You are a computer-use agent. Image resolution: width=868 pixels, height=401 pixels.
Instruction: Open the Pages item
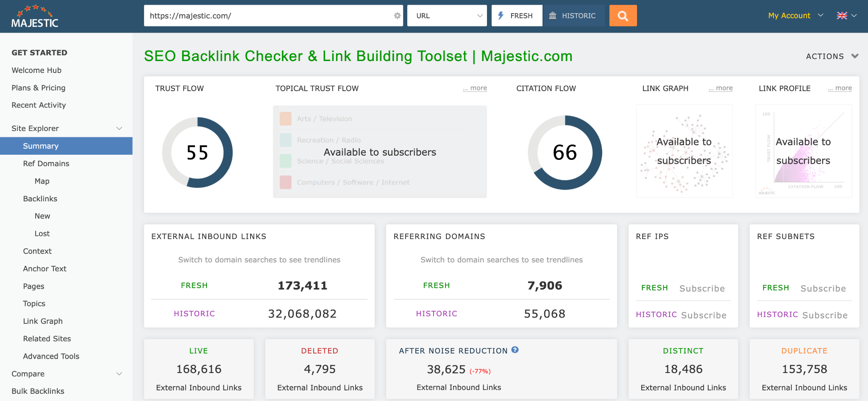point(33,286)
